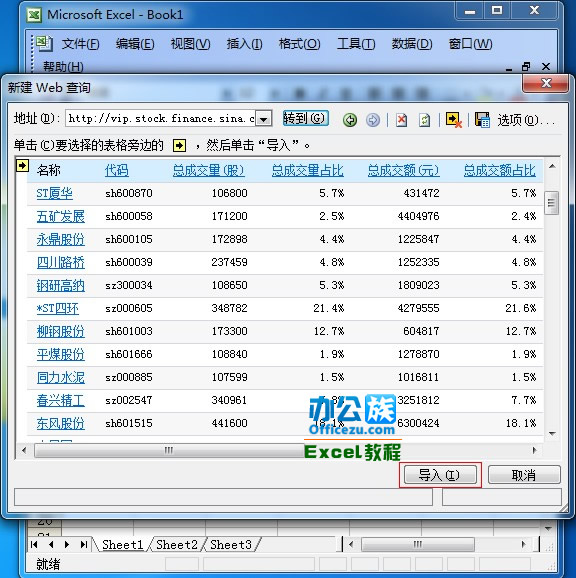Viewport: 576px width, 578px height.
Task: Open the 文件(F) menu
Action: coord(80,44)
